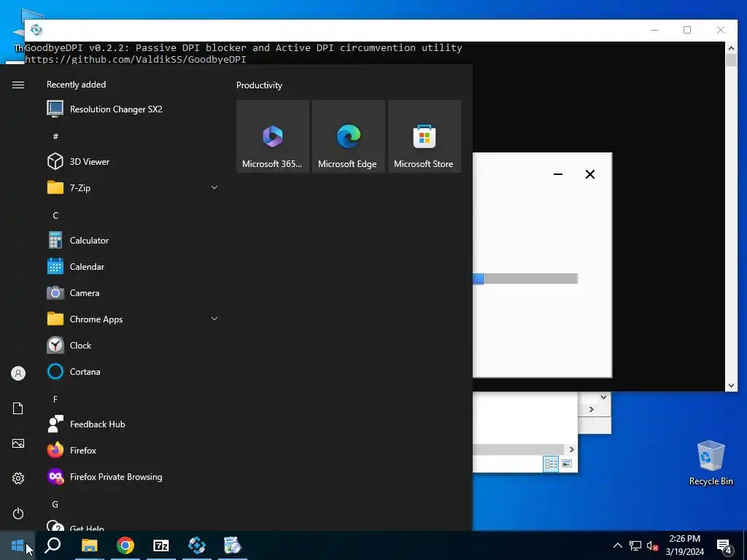This screenshot has width=747, height=560.
Task: Open the network status tray icon
Action: (635, 545)
